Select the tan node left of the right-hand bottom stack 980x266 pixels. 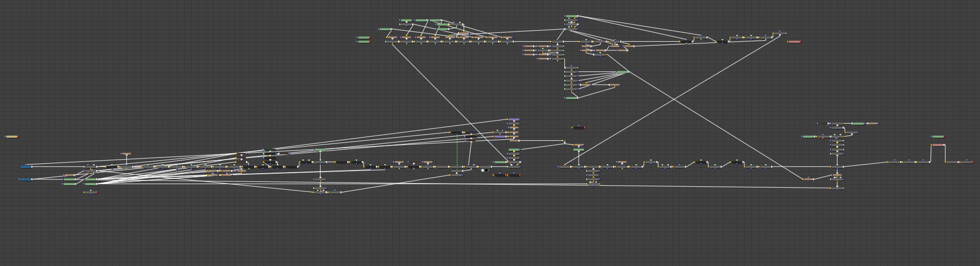808,179
